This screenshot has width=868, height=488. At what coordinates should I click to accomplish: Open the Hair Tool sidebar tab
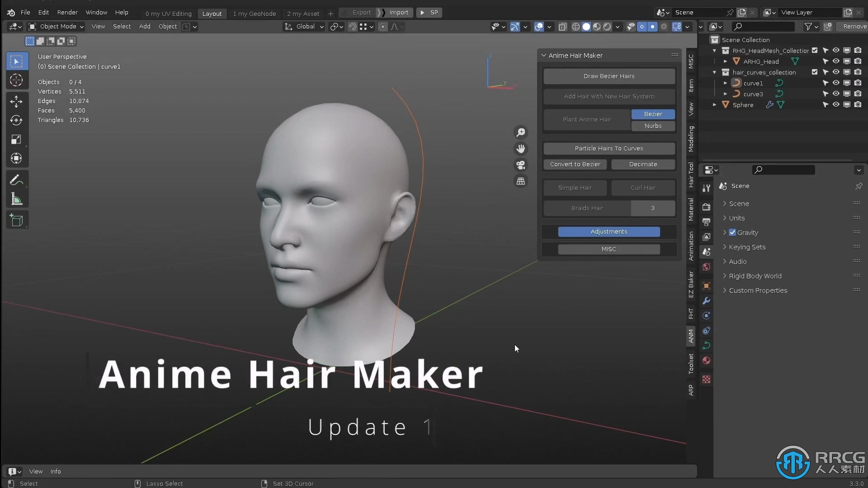[x=691, y=175]
